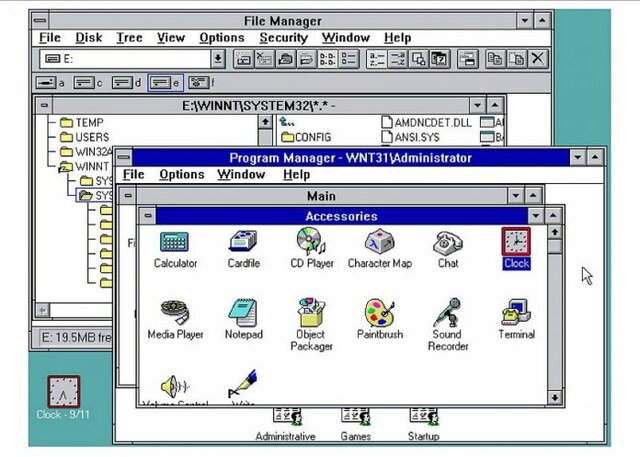Open the Tree menu in File Manager
Viewport: 640px width, 457px height.
[x=129, y=38]
